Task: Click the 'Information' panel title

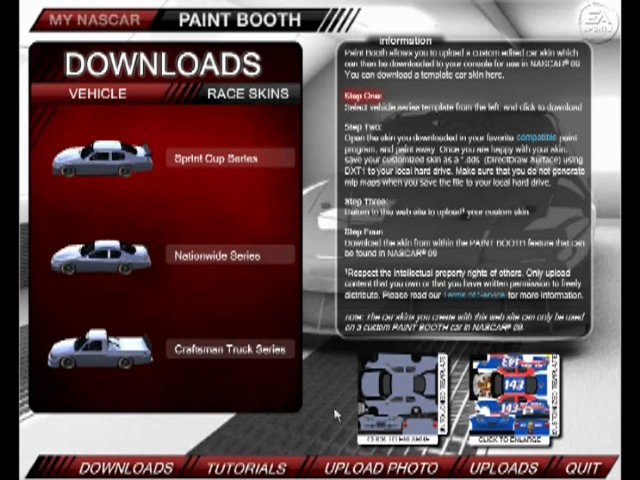Action: (405, 40)
